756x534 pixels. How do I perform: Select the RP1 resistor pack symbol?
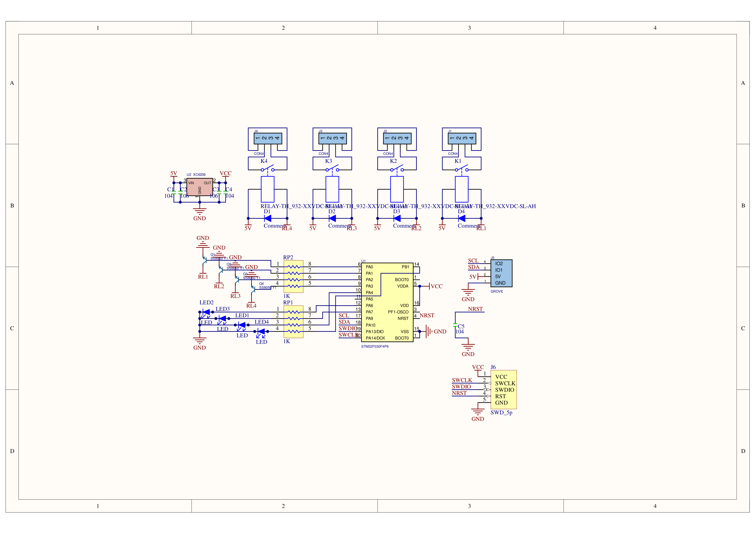[x=293, y=322]
